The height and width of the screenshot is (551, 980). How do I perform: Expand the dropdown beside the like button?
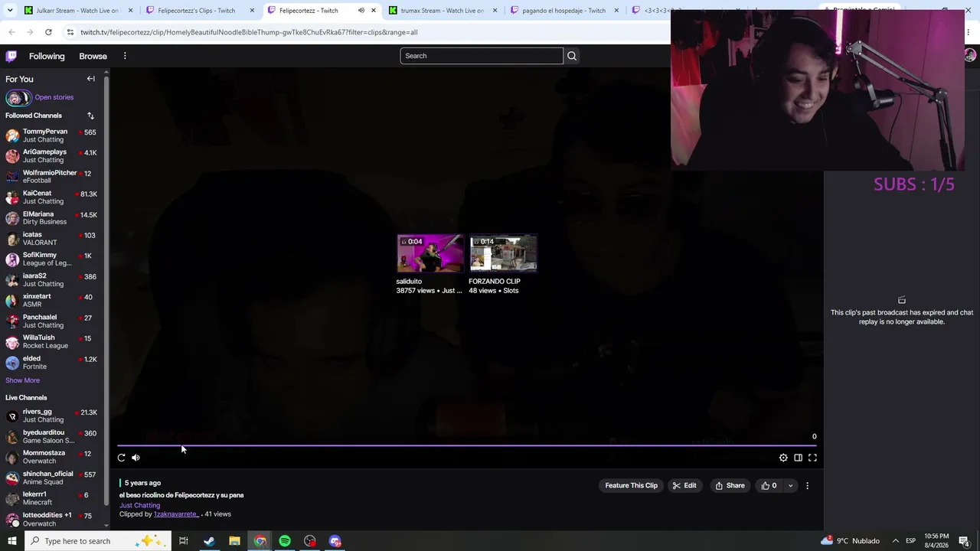point(790,485)
